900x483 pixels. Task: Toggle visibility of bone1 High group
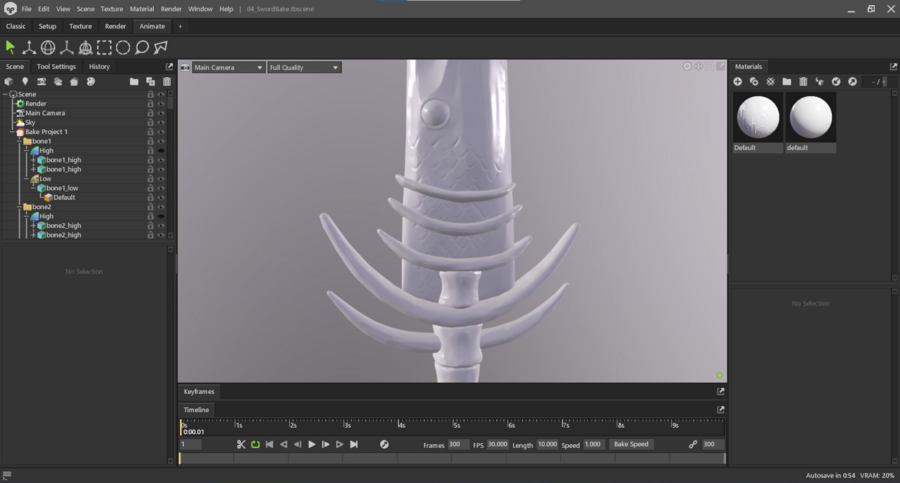(161, 150)
